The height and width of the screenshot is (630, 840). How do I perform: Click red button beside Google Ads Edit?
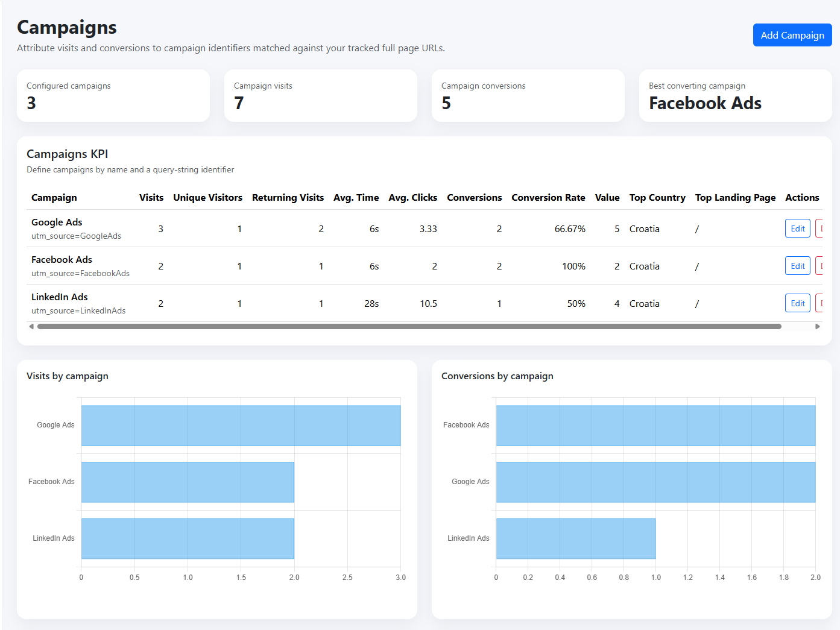coord(819,228)
